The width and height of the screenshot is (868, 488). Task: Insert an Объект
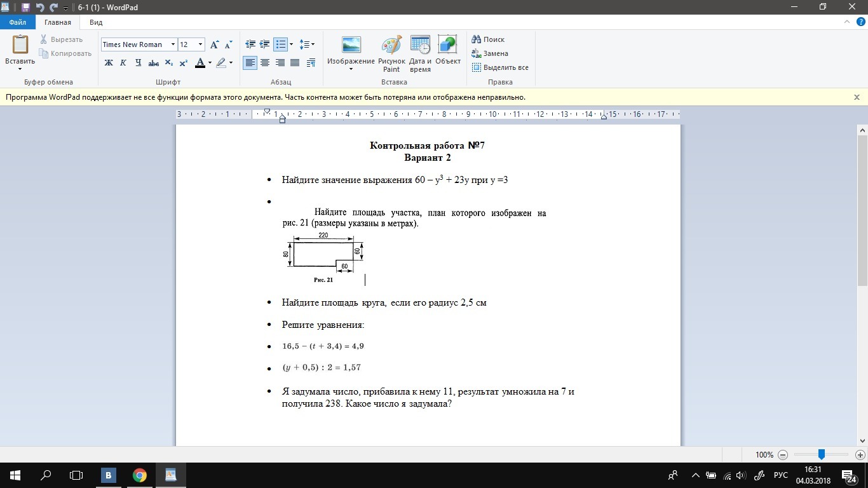[x=447, y=50]
